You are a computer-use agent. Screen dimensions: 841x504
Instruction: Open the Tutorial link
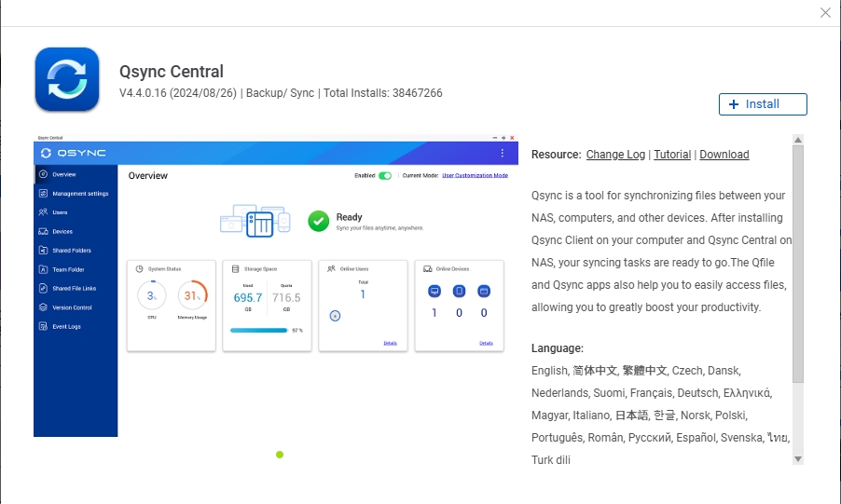tap(672, 155)
